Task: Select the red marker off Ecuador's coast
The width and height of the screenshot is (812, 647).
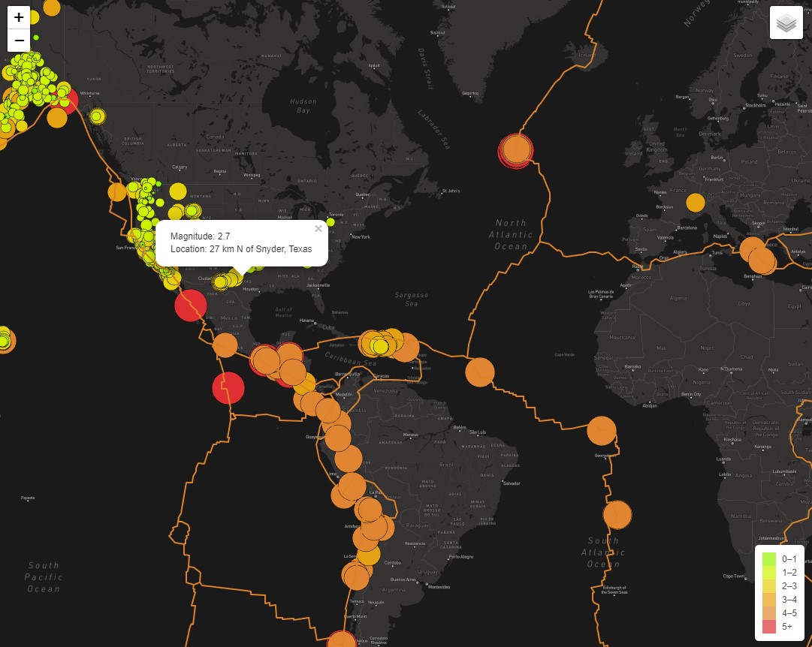Action: point(228,388)
